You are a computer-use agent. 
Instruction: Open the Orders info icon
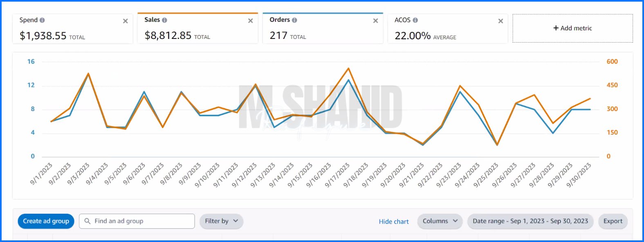click(x=294, y=20)
